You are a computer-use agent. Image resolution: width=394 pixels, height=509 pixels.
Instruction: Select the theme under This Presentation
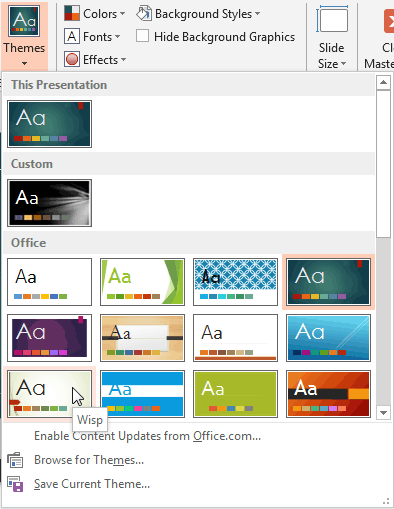point(49,124)
